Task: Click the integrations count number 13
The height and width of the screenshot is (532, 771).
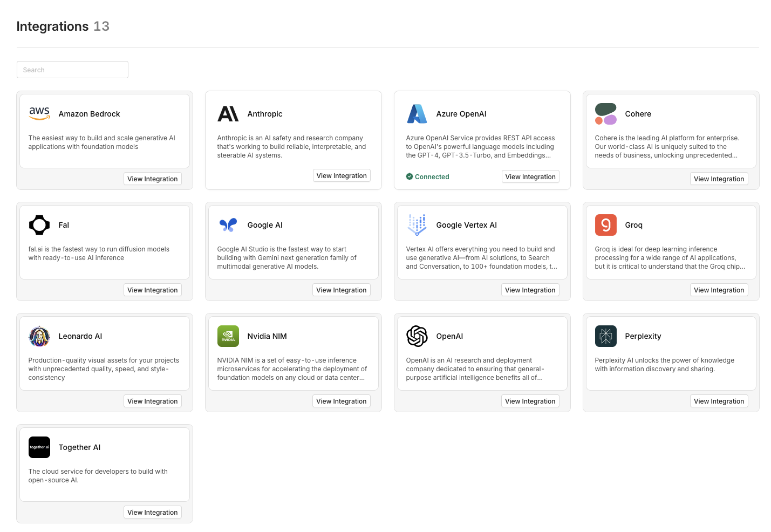Action: click(101, 26)
